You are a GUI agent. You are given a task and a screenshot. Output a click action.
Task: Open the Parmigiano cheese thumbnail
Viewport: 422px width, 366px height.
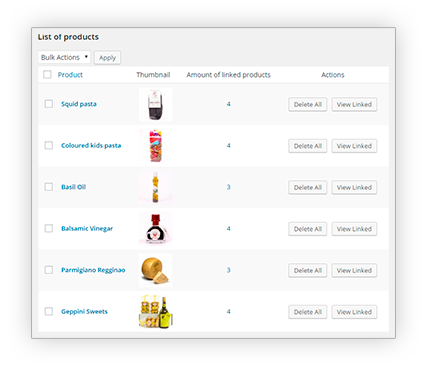tap(156, 270)
